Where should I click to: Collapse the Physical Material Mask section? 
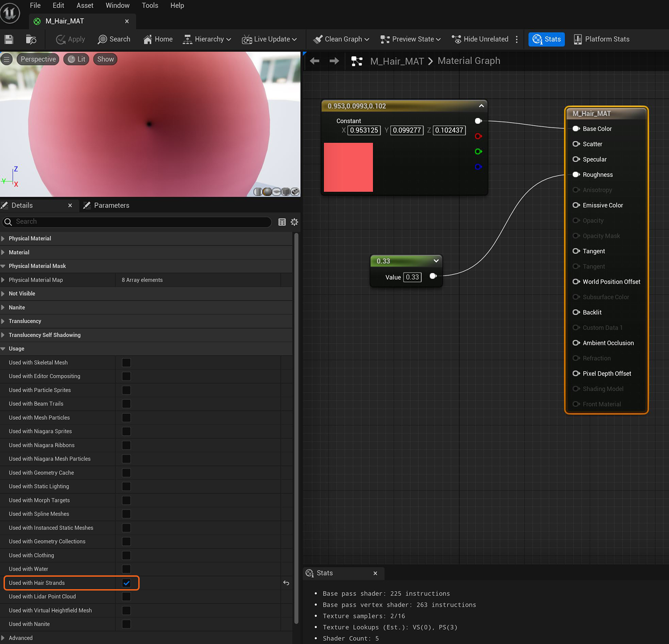[x=3, y=266]
